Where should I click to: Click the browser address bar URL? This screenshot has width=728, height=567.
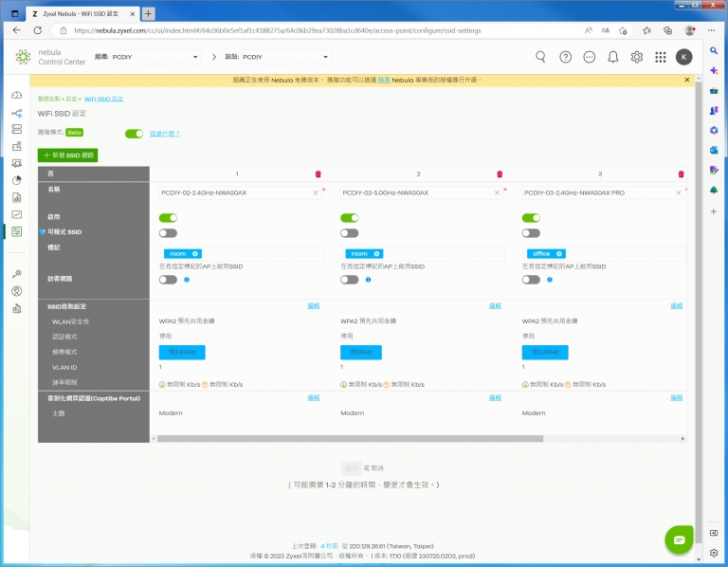277,30
